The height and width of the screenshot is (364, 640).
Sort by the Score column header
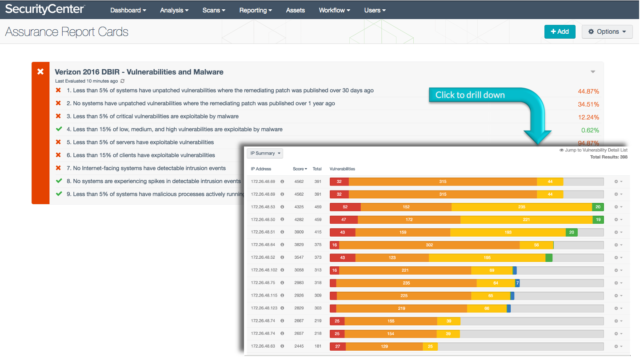coord(300,169)
